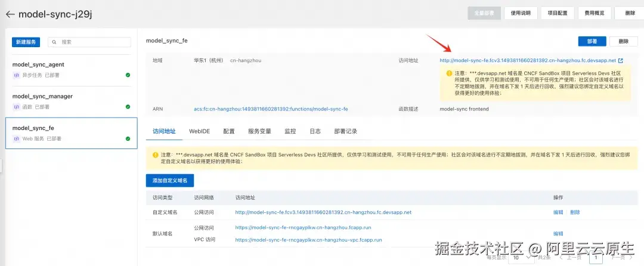The height and width of the screenshot is (266, 644).
Task: Open 费用概览
Action: click(x=595, y=13)
